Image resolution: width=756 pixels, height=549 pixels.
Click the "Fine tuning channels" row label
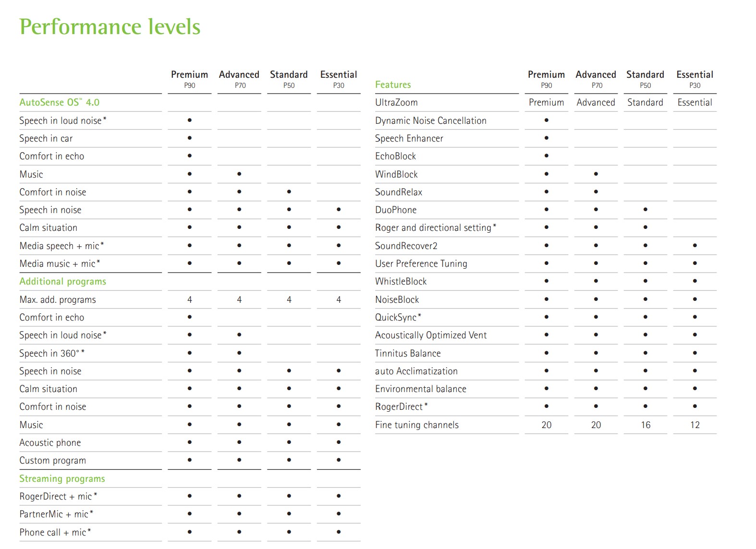click(417, 425)
